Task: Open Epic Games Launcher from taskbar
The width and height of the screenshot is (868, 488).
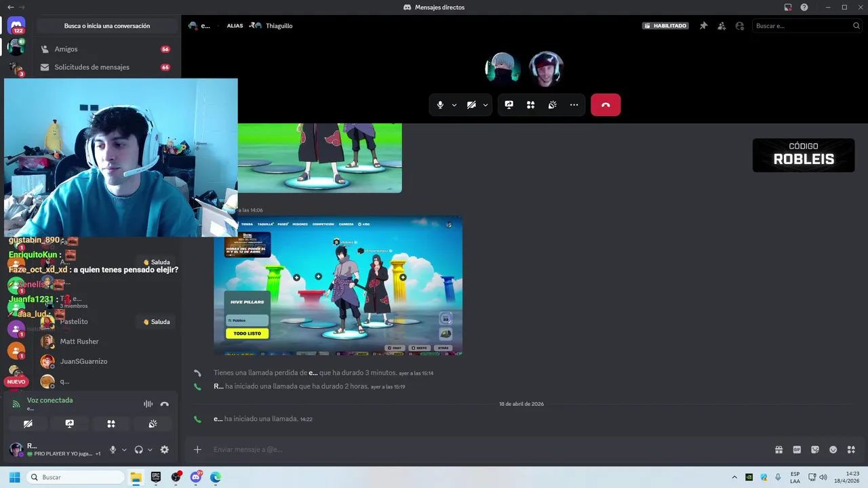Action: coord(156,477)
